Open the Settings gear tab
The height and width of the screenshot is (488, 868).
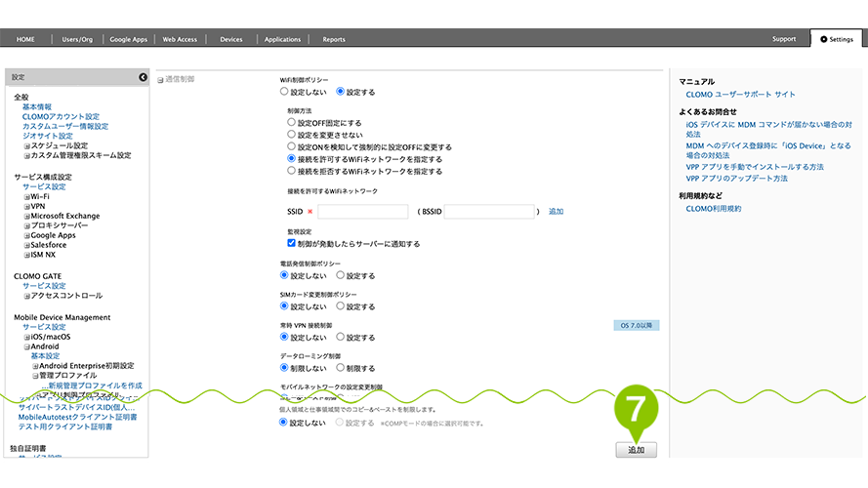click(x=837, y=39)
